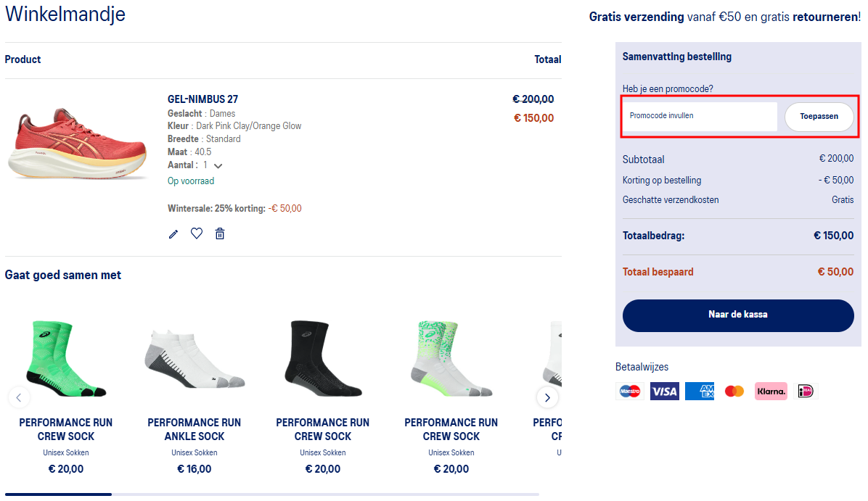
Task: Show previous products with the left carousel arrow
Action: click(19, 397)
